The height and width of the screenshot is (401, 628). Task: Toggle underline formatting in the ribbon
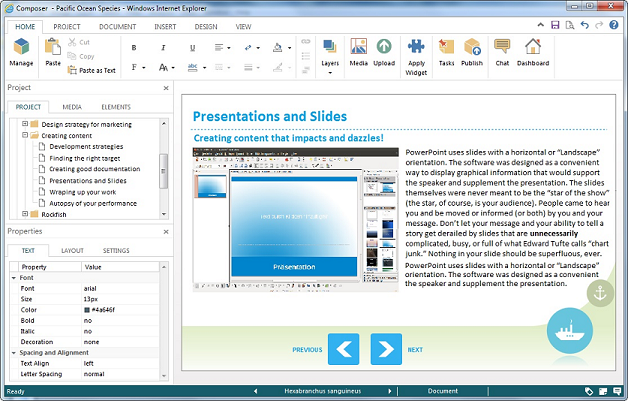pos(192,48)
